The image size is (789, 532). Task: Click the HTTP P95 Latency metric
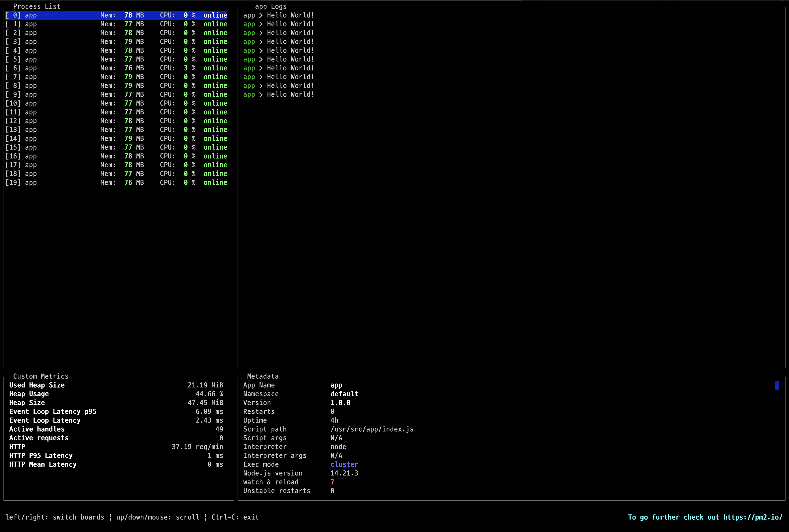pyautogui.click(x=41, y=456)
